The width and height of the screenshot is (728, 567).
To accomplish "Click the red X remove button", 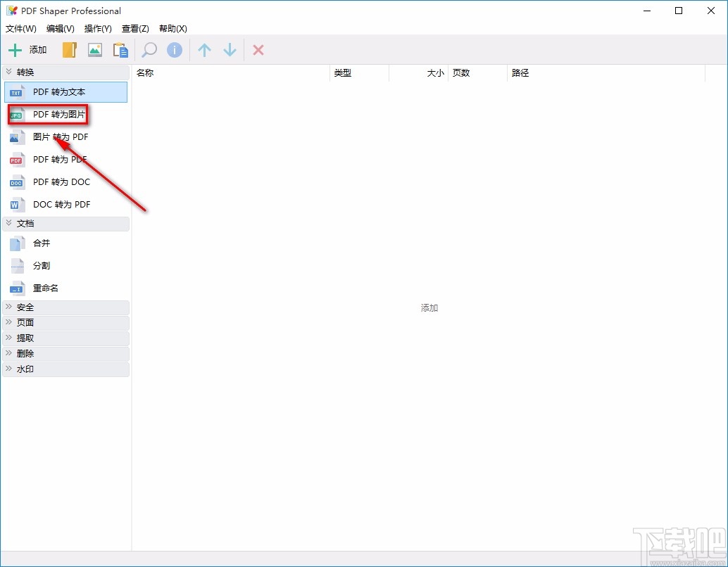I will 258,50.
